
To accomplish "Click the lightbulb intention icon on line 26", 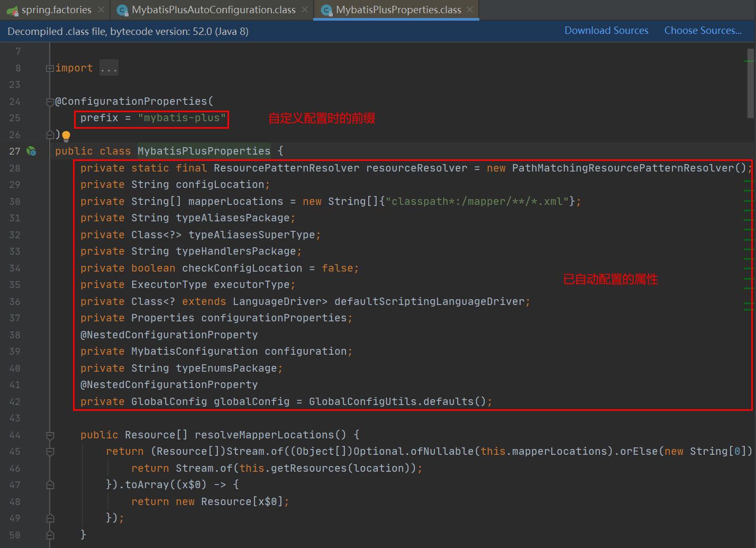I will click(66, 136).
